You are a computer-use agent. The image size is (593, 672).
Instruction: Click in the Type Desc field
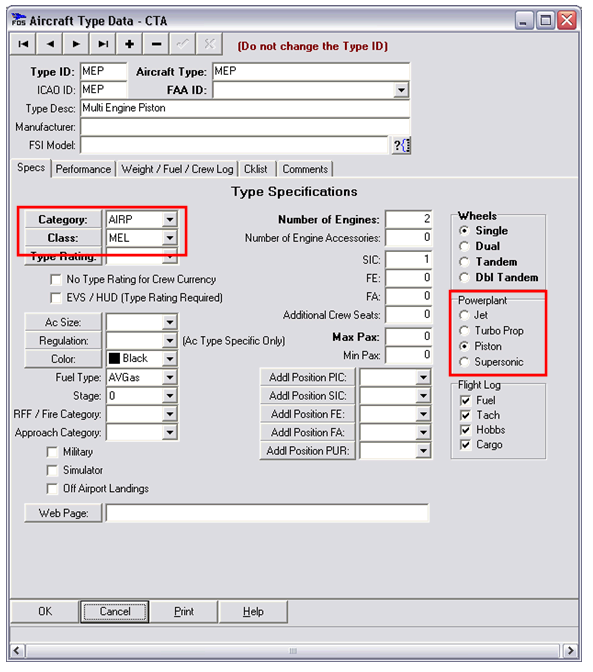click(245, 108)
